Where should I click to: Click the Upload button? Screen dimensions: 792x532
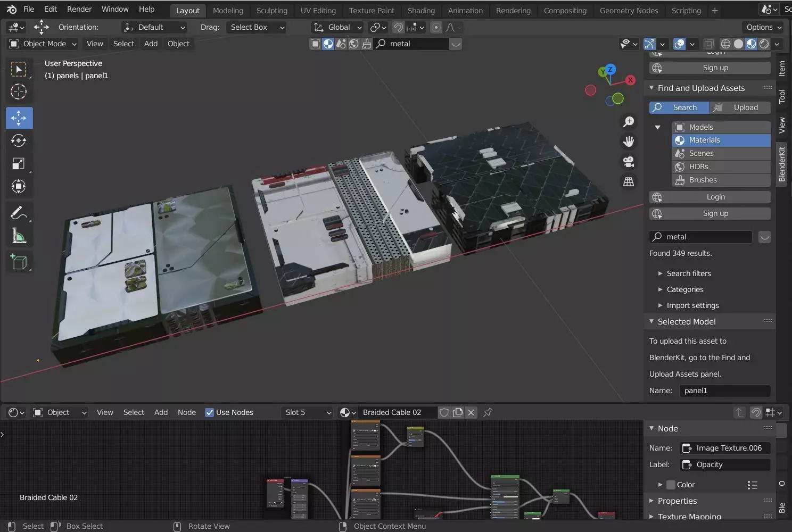(x=740, y=107)
